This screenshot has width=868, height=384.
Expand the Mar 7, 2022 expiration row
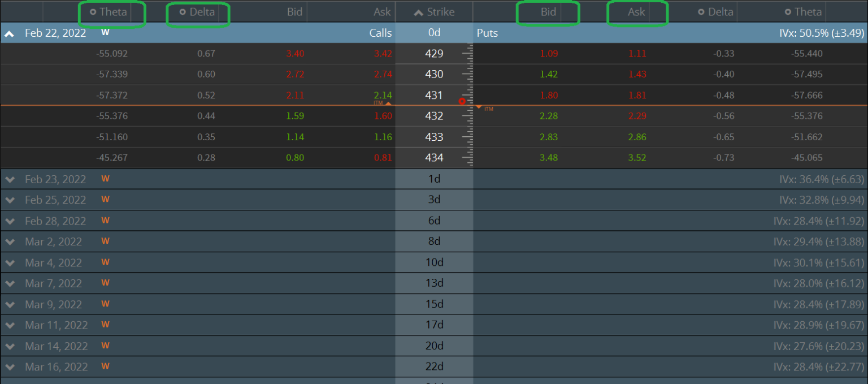tap(10, 283)
